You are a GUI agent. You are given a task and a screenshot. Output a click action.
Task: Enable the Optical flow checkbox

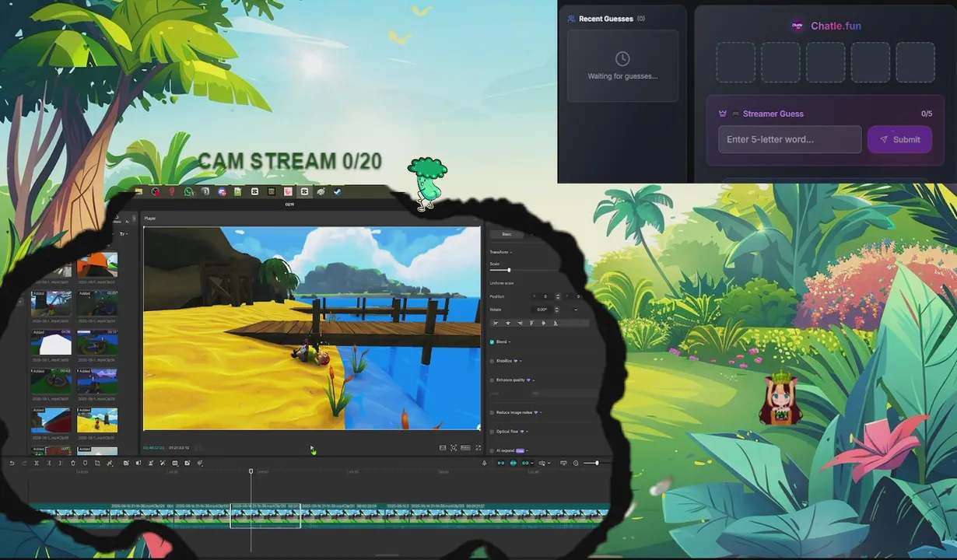click(x=492, y=432)
